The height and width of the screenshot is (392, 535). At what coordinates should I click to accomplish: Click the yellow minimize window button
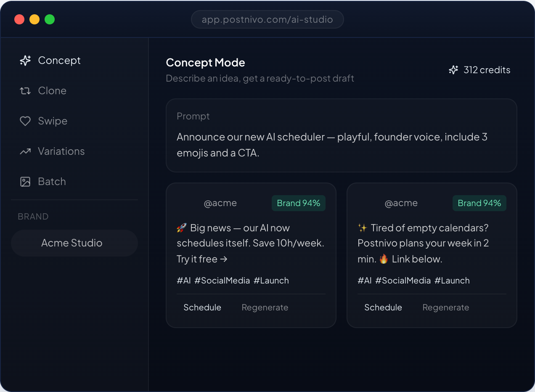click(x=34, y=19)
